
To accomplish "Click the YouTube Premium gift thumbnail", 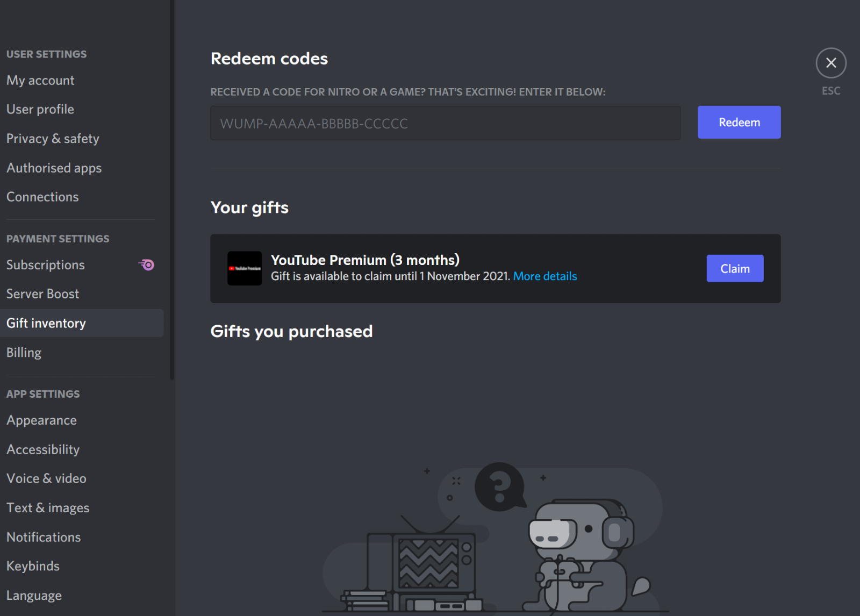I will pyautogui.click(x=245, y=268).
